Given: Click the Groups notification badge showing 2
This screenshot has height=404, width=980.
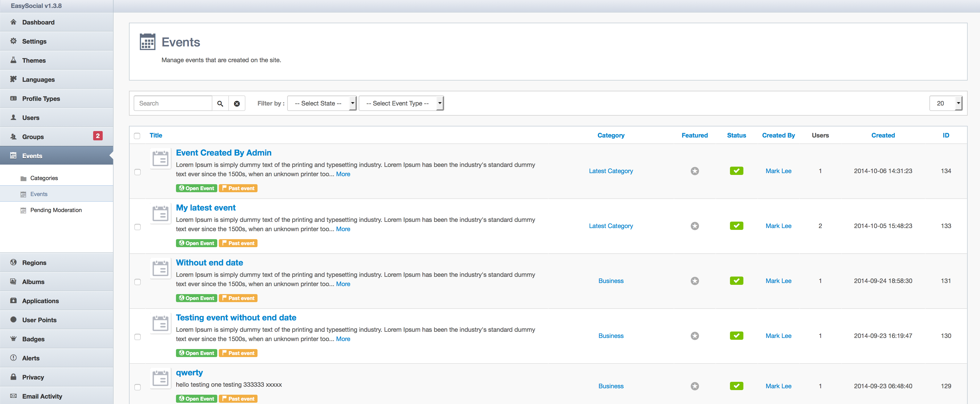Looking at the screenshot, I should pyautogui.click(x=98, y=136).
